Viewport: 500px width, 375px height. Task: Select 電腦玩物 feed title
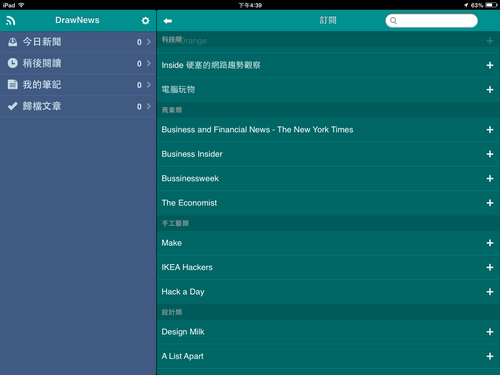tap(178, 89)
